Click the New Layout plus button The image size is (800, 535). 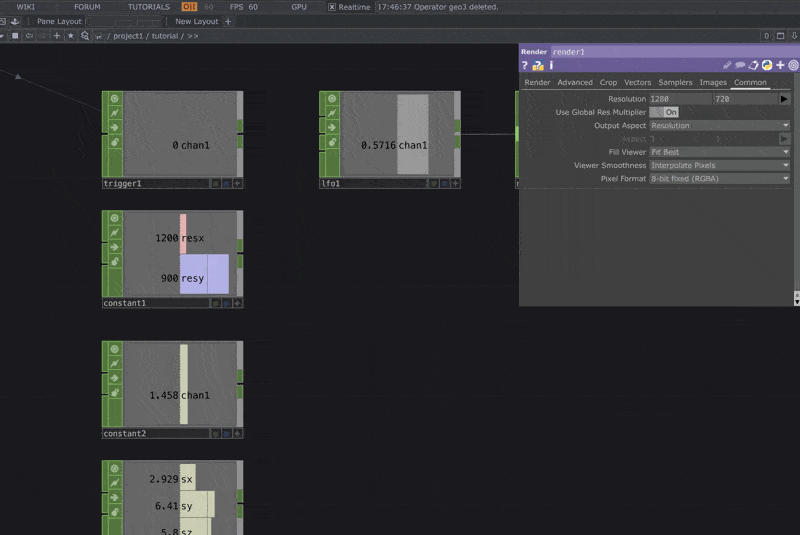228,21
